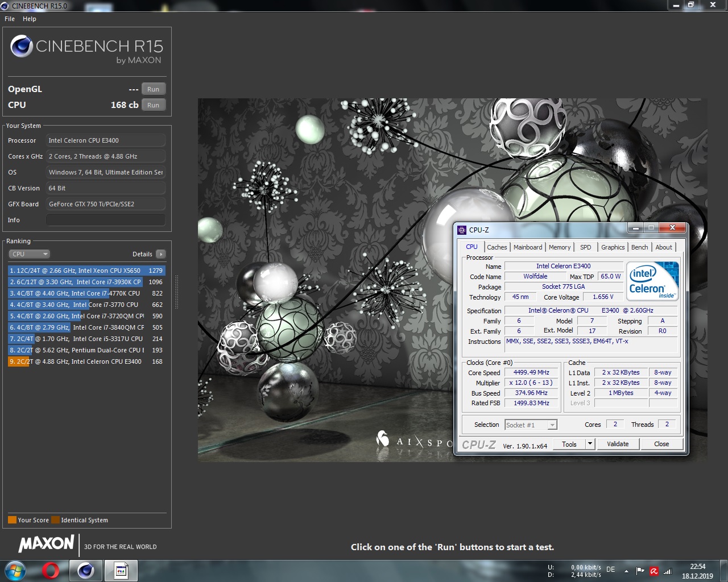This screenshot has width=728, height=582.
Task: Open Tools dropdown arrow in CPU-Z
Action: [x=590, y=444]
